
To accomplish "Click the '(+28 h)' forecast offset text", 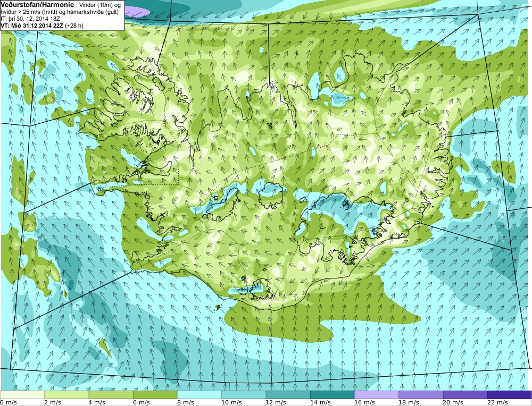I will point(74,26).
